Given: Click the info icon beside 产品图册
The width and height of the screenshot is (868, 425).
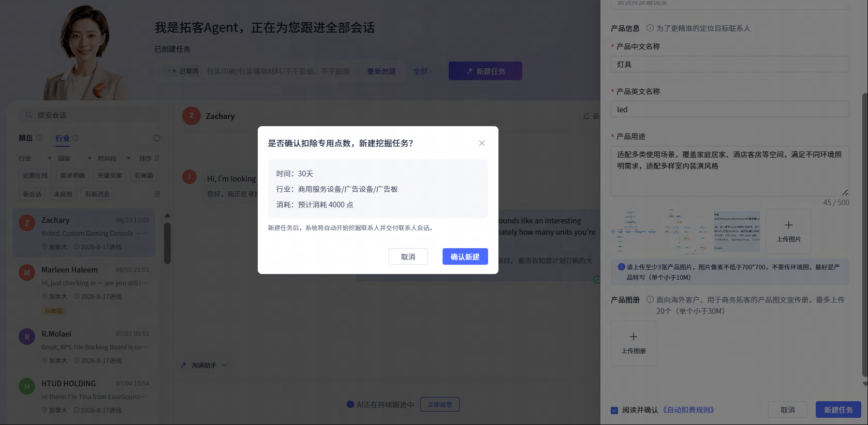Looking at the screenshot, I should pos(650,299).
